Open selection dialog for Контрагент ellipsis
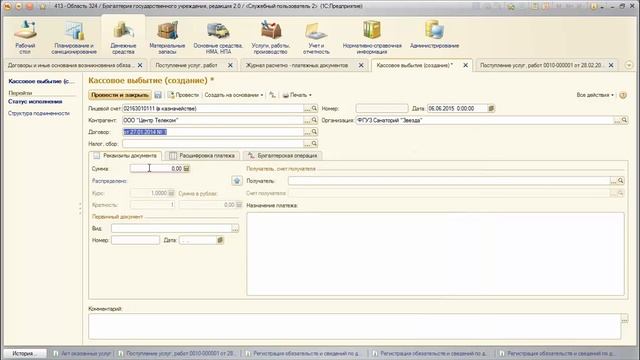 [307, 120]
